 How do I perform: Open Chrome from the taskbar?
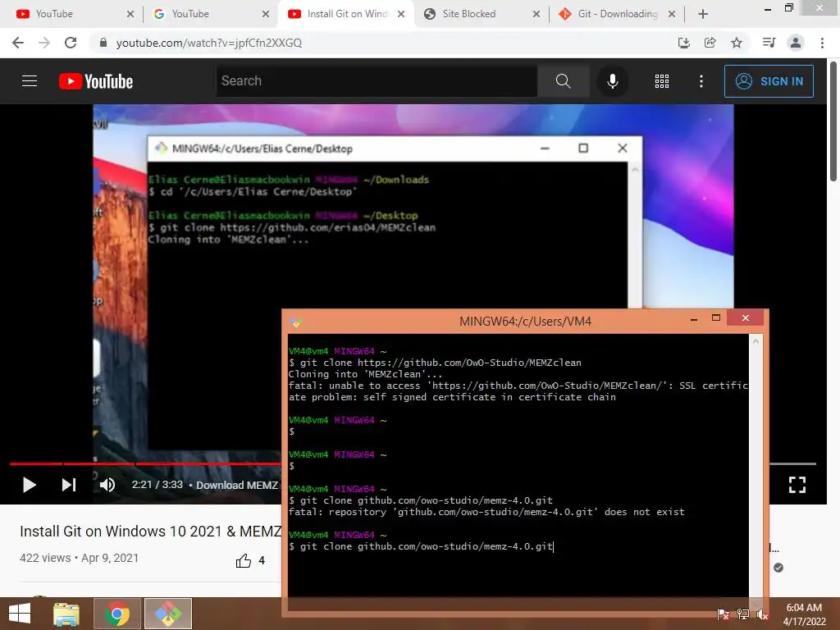(116, 614)
